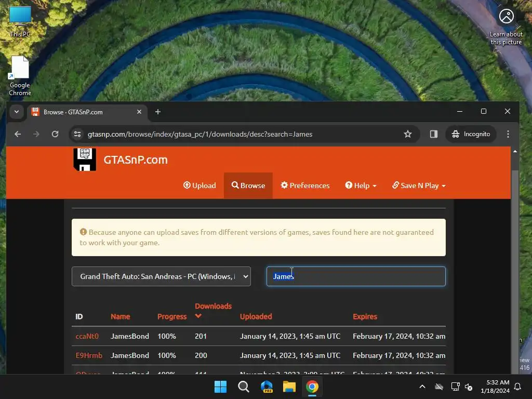Image resolution: width=532 pixels, height=399 pixels.
Task: Go forward in Chrome
Action: 36,134
